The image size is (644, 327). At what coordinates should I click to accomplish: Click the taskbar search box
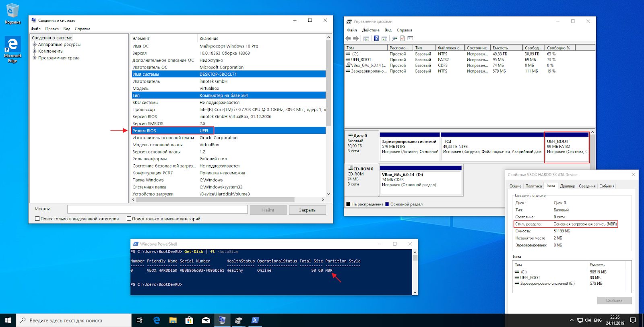[x=74, y=321]
